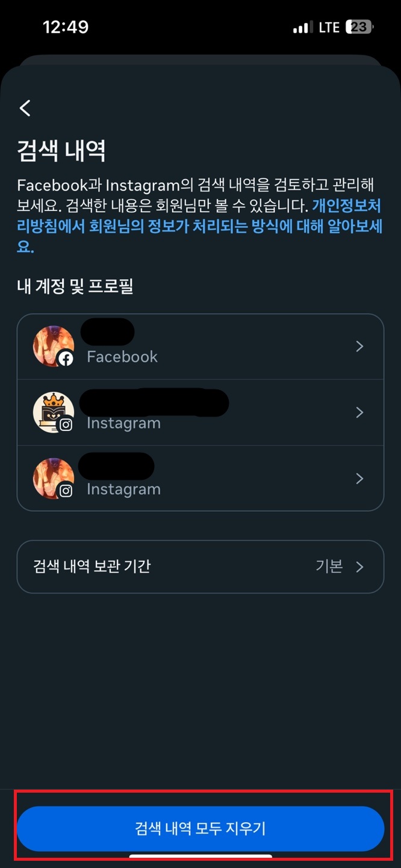Expand the Facebook account row chevron
Image resolution: width=401 pixels, height=868 pixels.
click(x=359, y=346)
